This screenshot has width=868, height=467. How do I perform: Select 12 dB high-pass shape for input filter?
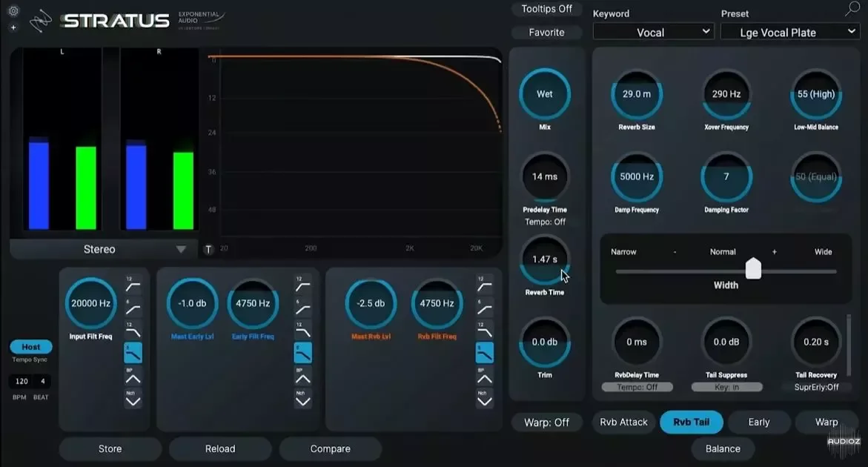[133, 285]
